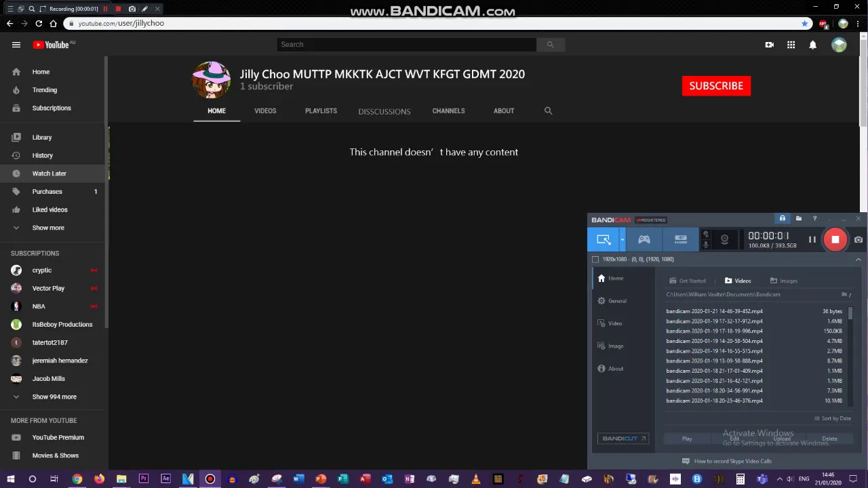Pause the Bandicam recording
The image size is (868, 488).
[x=812, y=239]
